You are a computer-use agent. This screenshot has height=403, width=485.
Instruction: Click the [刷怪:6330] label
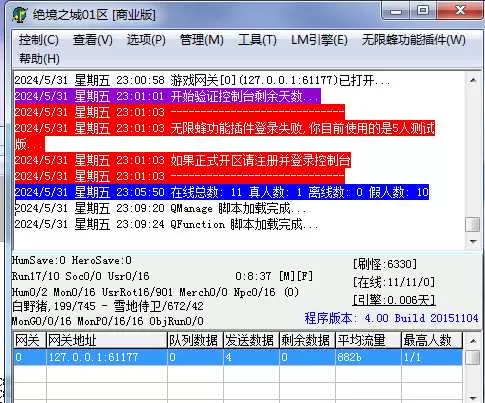385,264
